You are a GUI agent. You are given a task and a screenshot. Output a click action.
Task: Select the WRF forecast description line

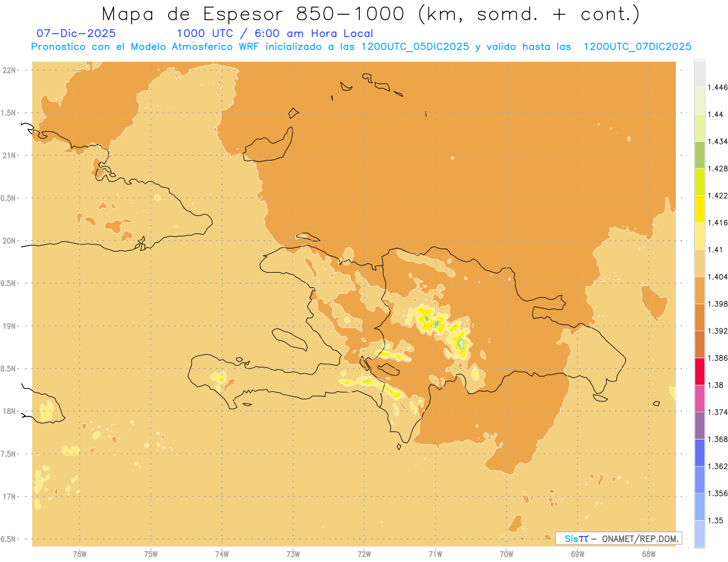coord(361,46)
